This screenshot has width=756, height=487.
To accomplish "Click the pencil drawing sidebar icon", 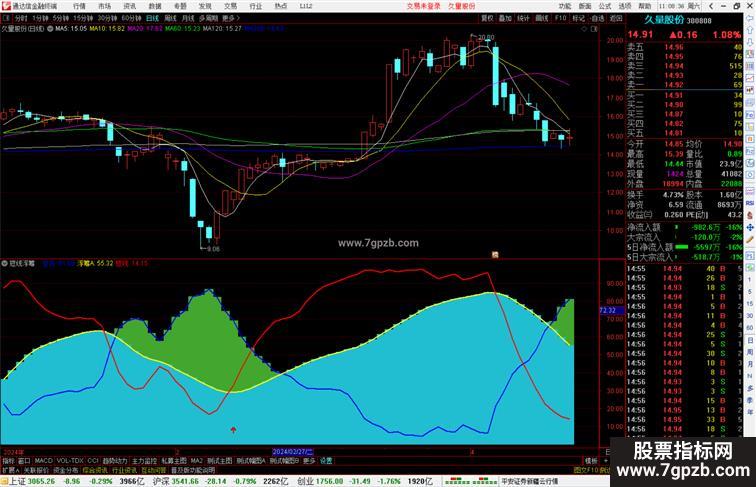I will [750, 239].
